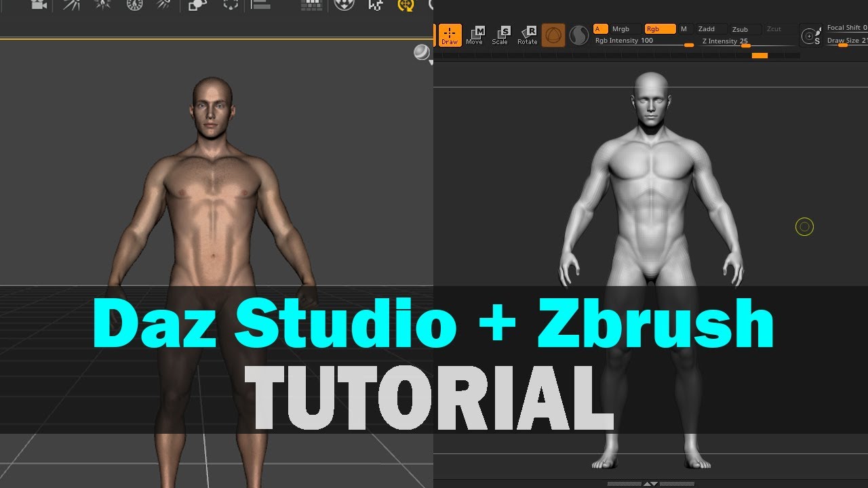Click the gray sculpted model in ZBrush
The image size is (868, 488).
pyautogui.click(x=651, y=203)
